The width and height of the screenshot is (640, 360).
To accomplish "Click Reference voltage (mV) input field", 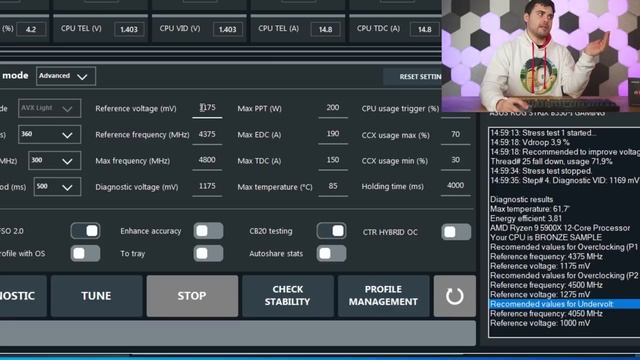I will coord(207,109).
